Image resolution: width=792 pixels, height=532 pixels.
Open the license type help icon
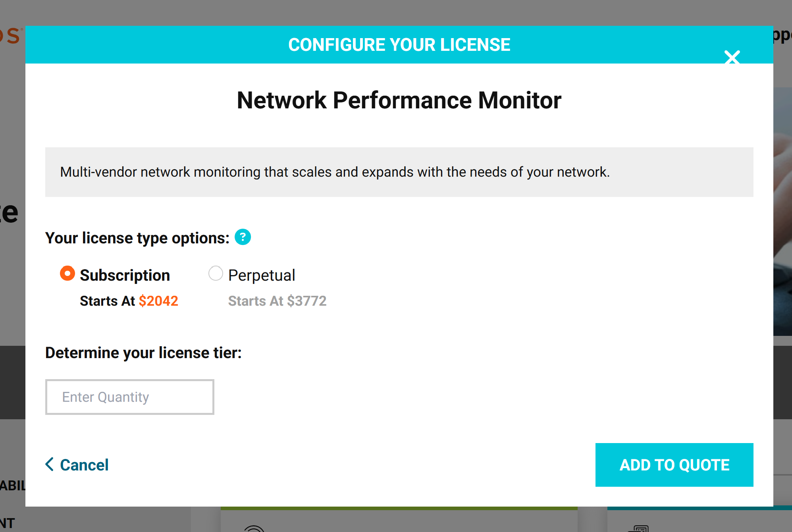point(243,237)
